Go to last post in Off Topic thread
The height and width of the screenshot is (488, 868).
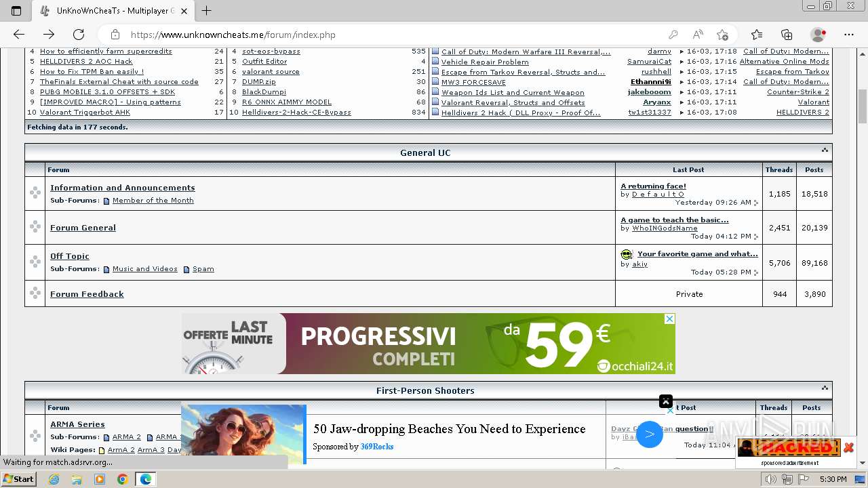coord(756,272)
